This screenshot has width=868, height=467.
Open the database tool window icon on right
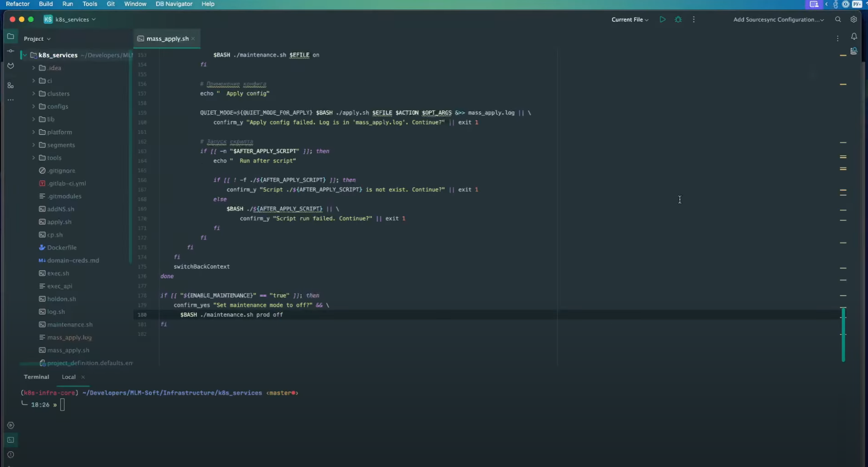854,51
